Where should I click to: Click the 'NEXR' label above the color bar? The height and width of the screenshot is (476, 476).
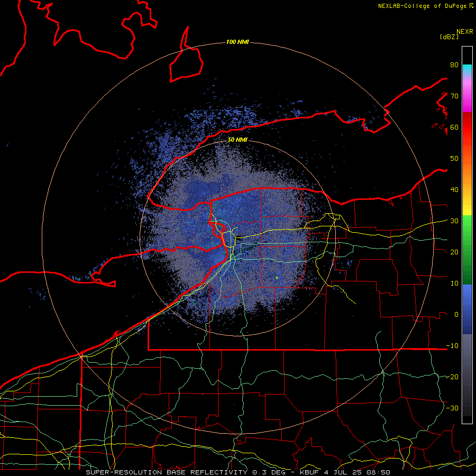(x=465, y=32)
